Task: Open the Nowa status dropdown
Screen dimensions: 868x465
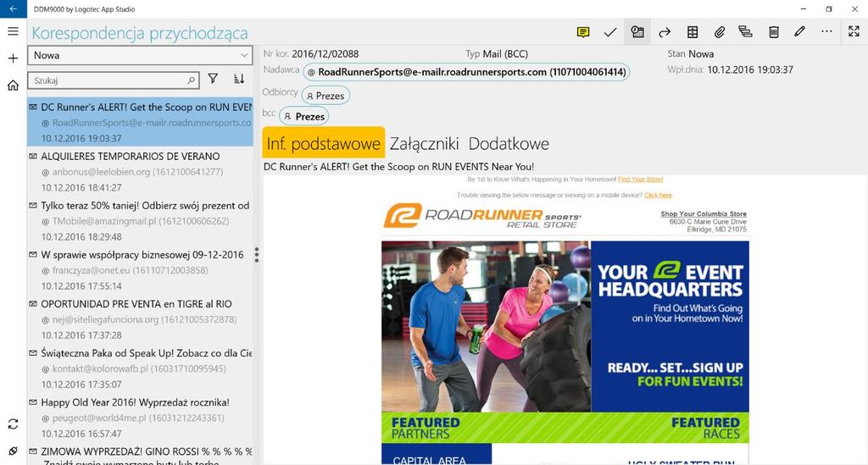Action: (x=140, y=55)
